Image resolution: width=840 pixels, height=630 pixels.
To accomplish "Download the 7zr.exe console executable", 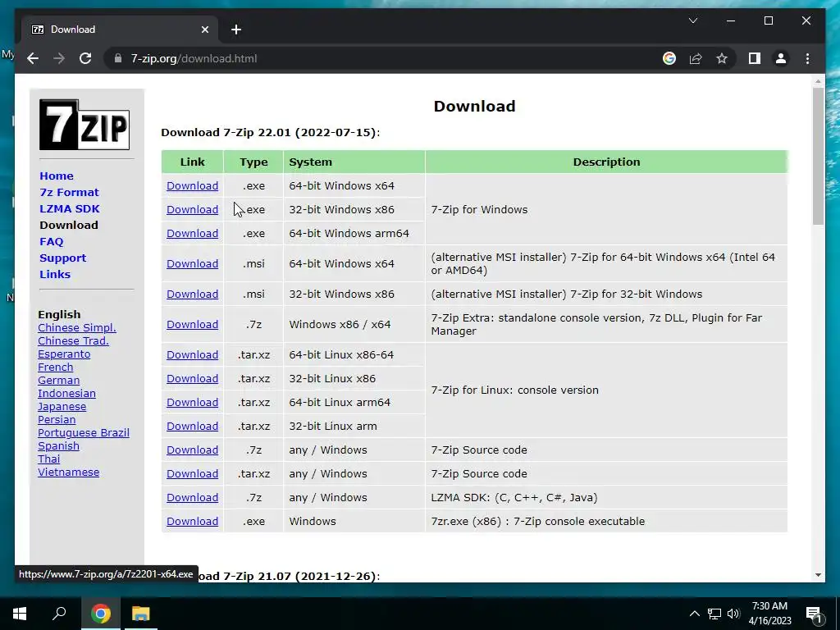I will pyautogui.click(x=192, y=521).
